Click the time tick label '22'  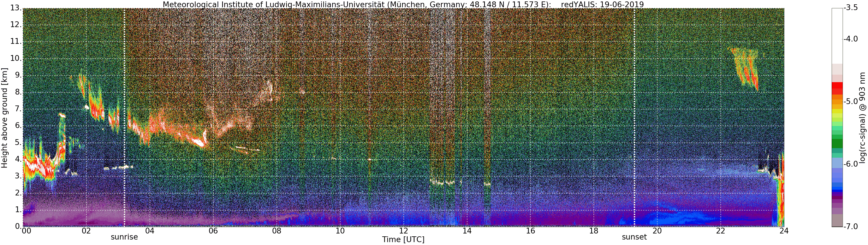[720, 231]
